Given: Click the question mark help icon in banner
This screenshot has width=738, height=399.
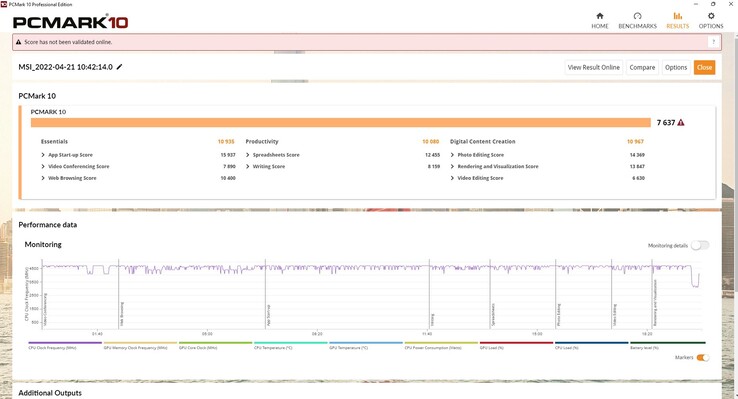Looking at the screenshot, I should (714, 42).
